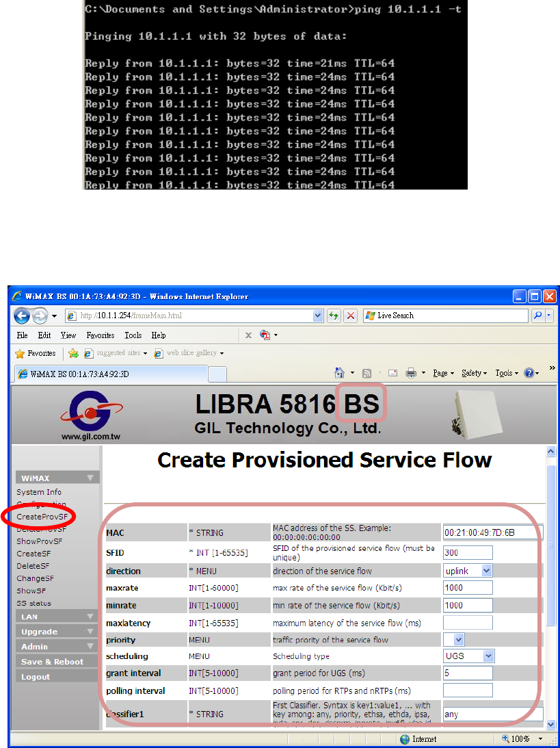The width and height of the screenshot is (560, 748).
Task: Click the MAC address input field
Action: click(493, 532)
